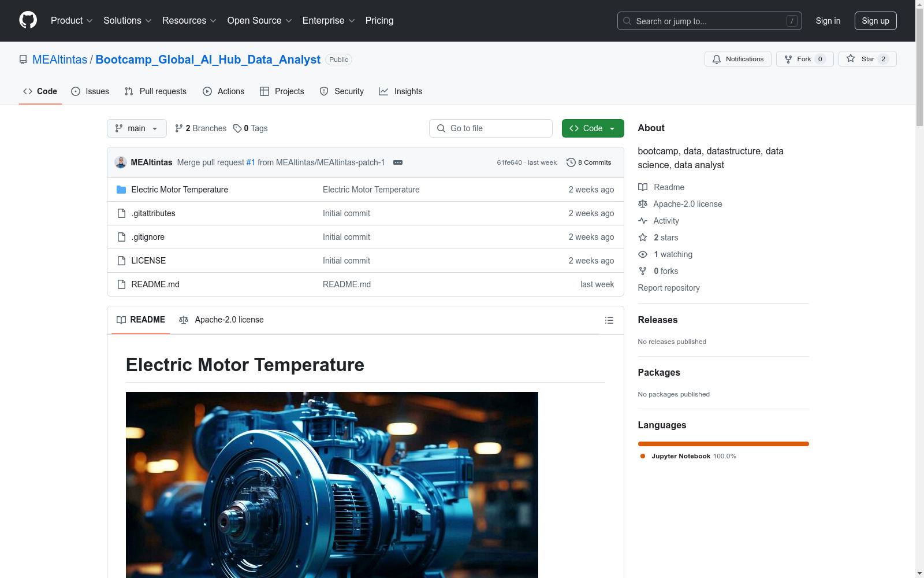The width and height of the screenshot is (924, 578).
Task: Click the Go to file search field
Action: pyautogui.click(x=491, y=128)
